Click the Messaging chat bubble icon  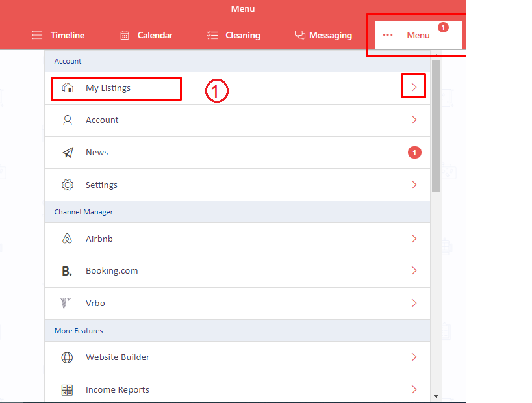pyautogui.click(x=300, y=35)
